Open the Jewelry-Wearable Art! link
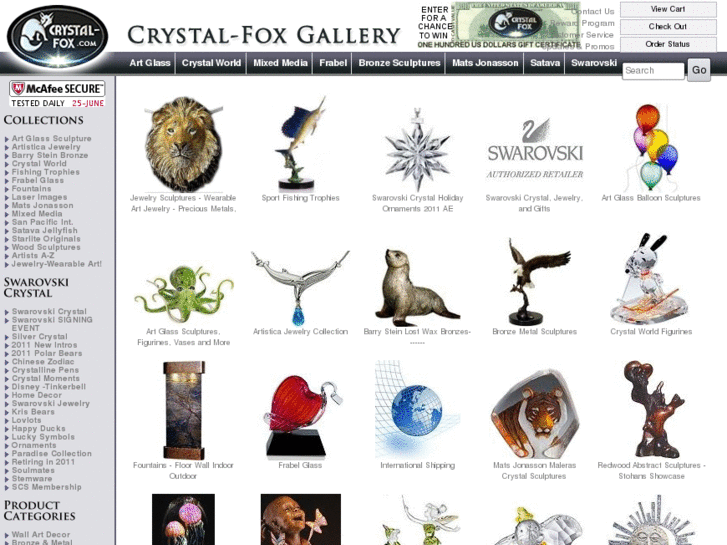Screen dimensions: 727x545 [57, 264]
